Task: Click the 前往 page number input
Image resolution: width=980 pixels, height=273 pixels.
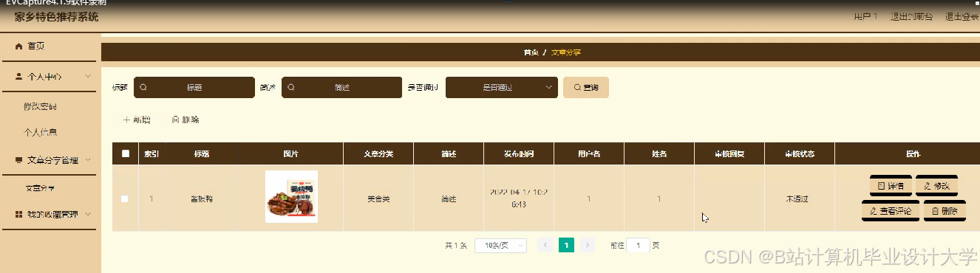Action: click(x=638, y=245)
